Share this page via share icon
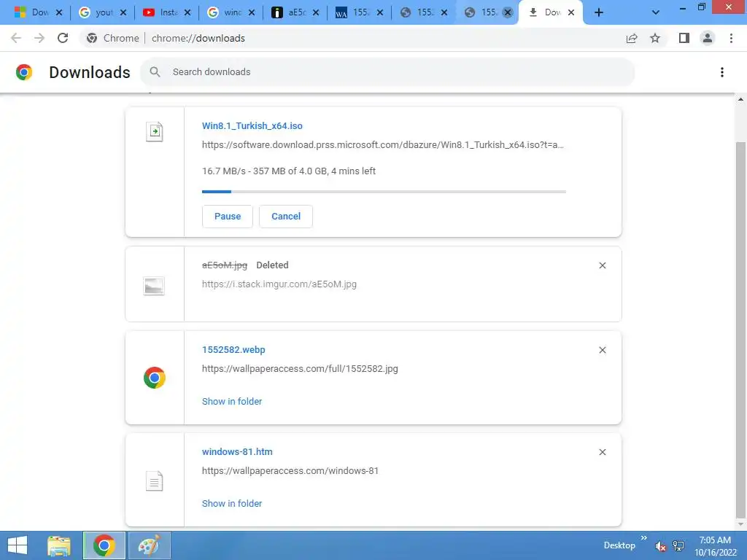Image resolution: width=747 pixels, height=560 pixels. 632,38
